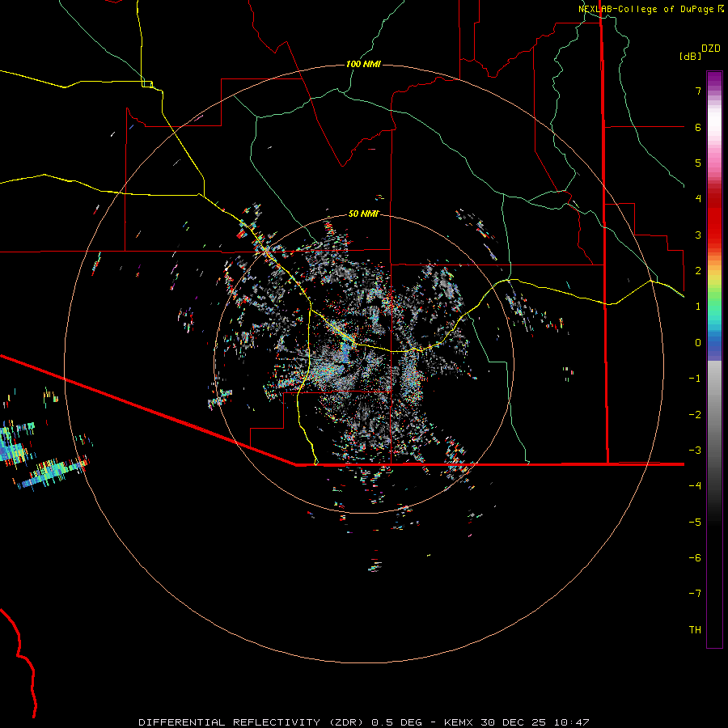Click the [dB] unit label

(x=690, y=56)
